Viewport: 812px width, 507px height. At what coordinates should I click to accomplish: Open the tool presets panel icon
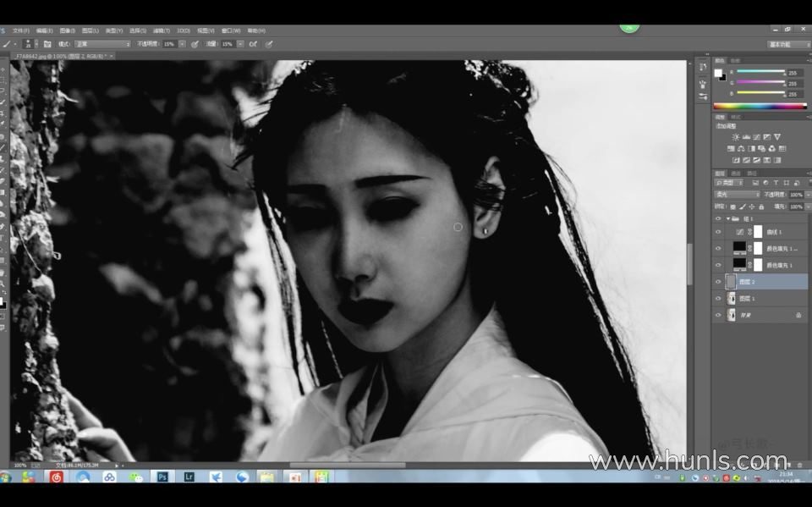[703, 96]
